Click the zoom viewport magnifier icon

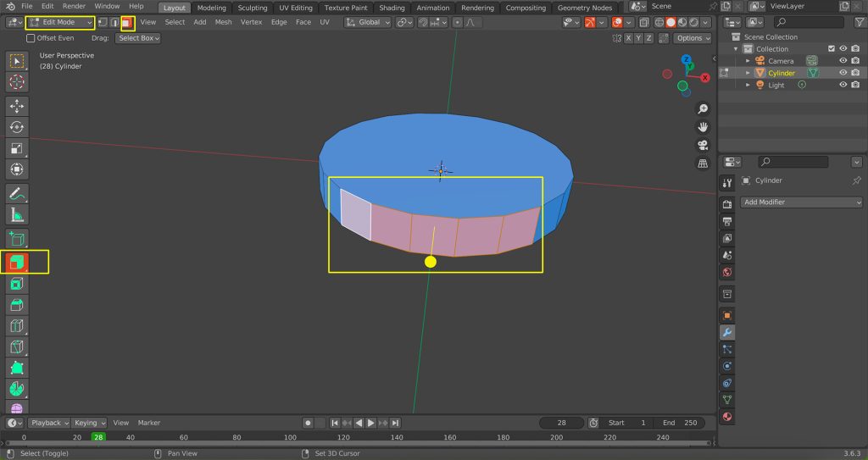coord(703,109)
